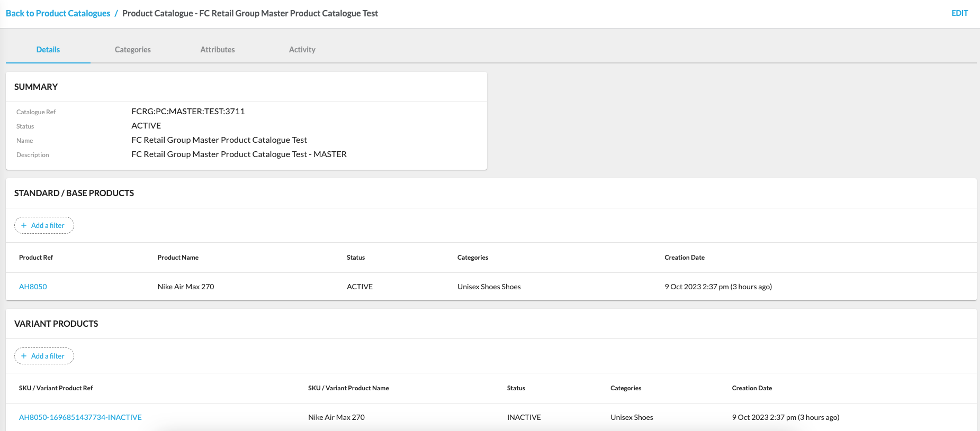980x431 pixels.
Task: Click the Product Name column header
Action: (x=178, y=258)
